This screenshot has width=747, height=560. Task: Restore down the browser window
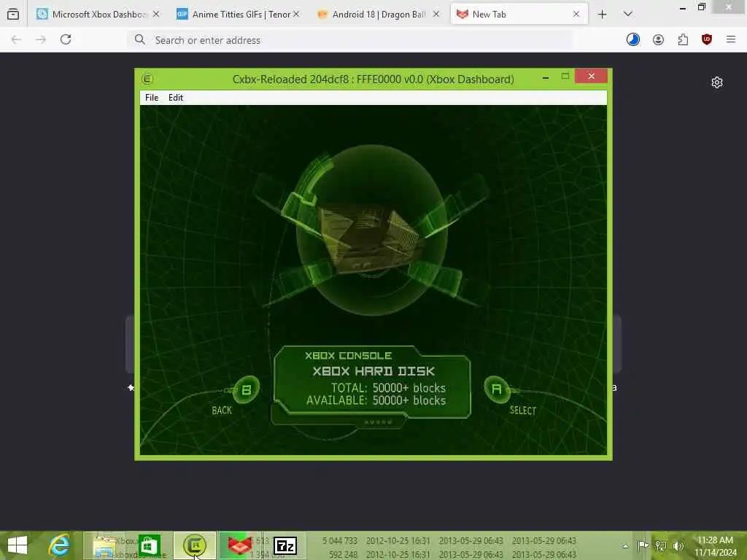tap(701, 7)
